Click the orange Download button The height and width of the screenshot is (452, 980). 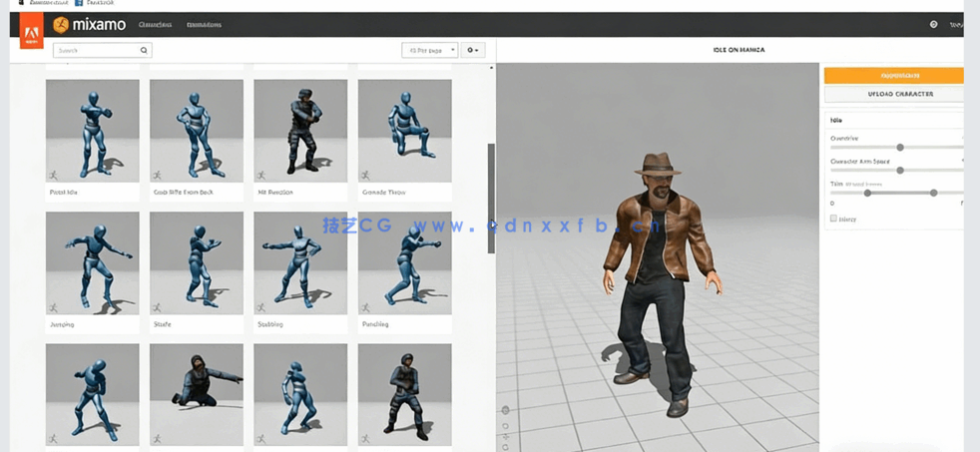pyautogui.click(x=894, y=76)
